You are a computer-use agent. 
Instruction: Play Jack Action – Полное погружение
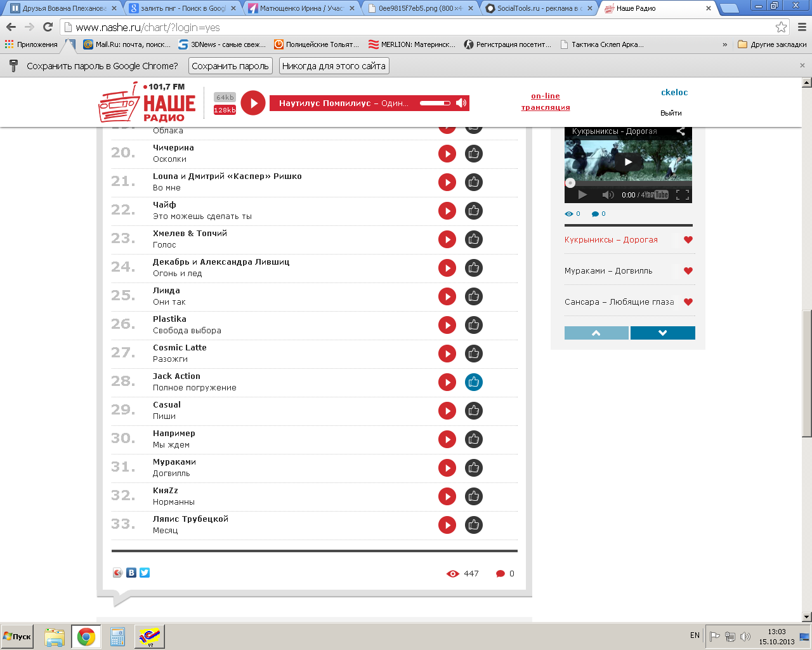[x=447, y=382]
